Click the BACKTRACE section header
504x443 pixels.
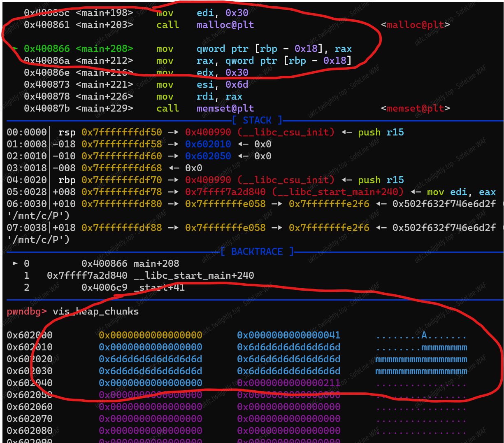tap(257, 252)
